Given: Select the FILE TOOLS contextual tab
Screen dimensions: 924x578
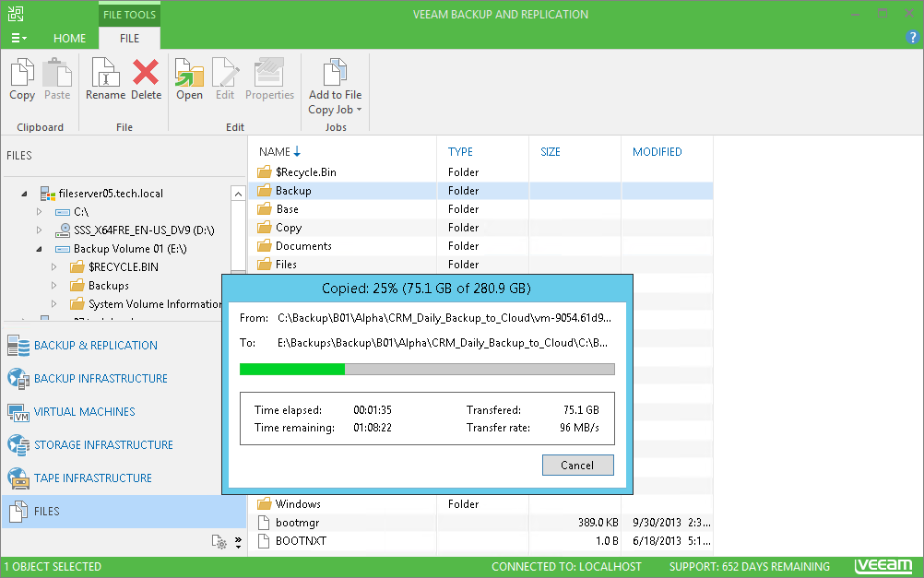Looking at the screenshot, I should click(130, 15).
